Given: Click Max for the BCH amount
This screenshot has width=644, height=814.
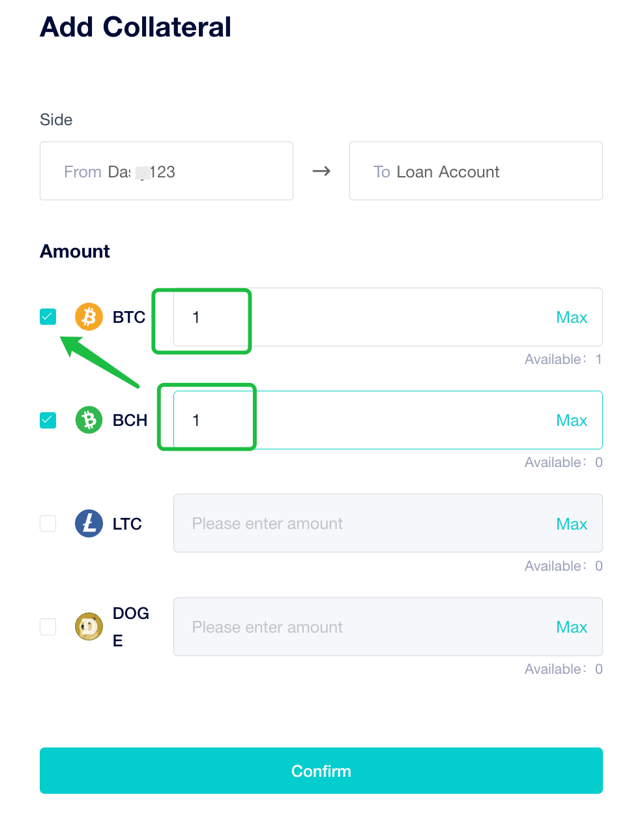Looking at the screenshot, I should coord(572,420).
